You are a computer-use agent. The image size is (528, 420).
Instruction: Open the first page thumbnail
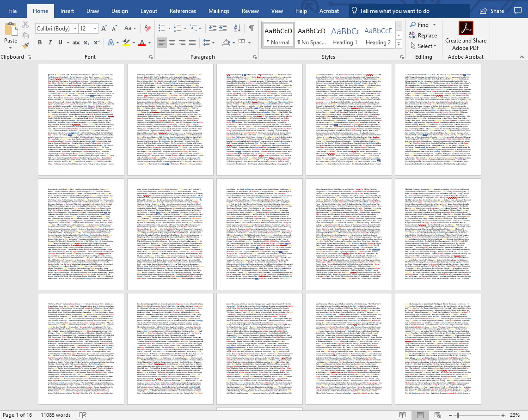click(81, 120)
